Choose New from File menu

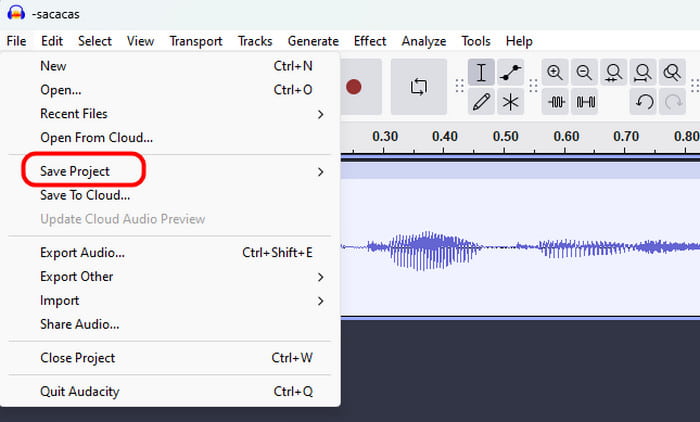pyautogui.click(x=170, y=66)
